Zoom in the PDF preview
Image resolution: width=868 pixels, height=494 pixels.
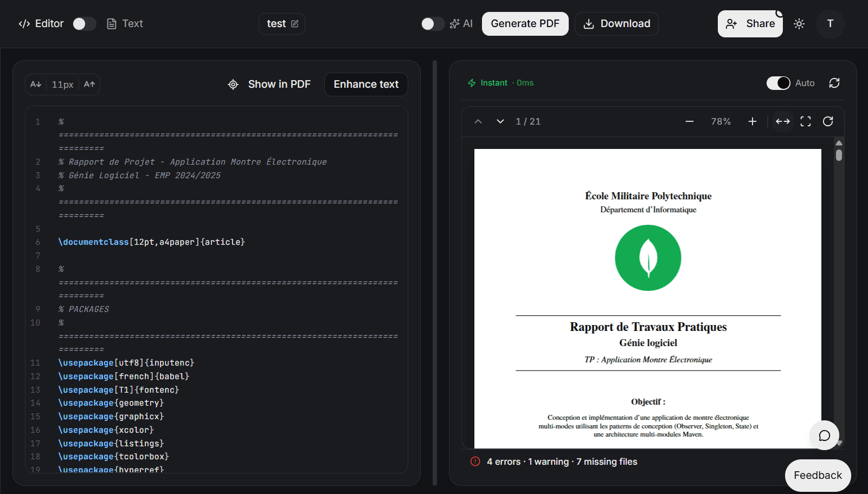(753, 121)
